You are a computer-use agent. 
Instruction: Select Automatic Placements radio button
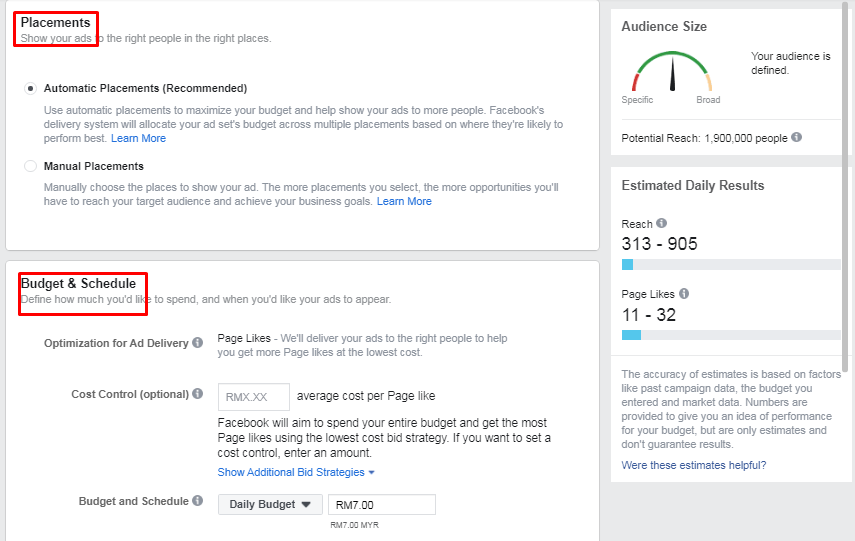[x=31, y=88]
